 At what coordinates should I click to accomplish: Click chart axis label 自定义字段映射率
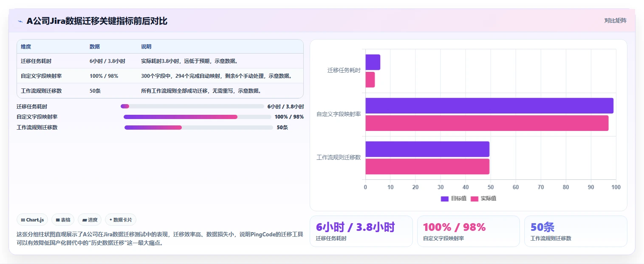[339, 114]
